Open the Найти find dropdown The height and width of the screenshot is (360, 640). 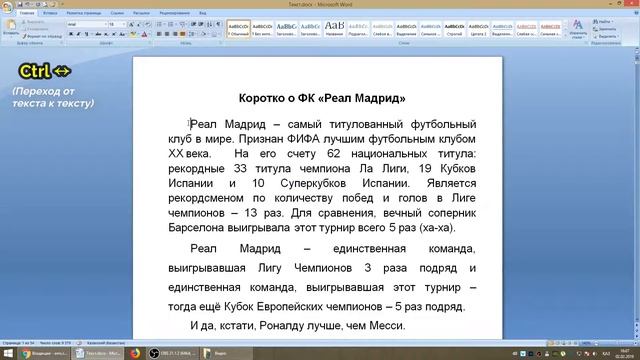pos(604,22)
